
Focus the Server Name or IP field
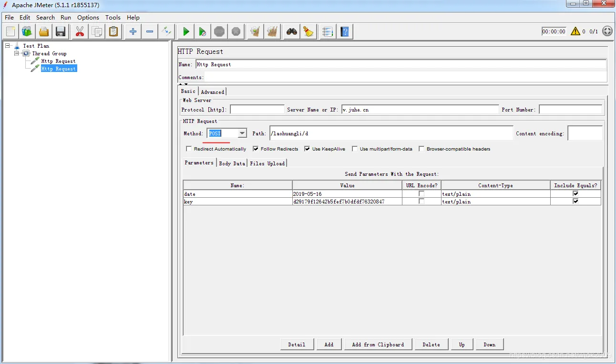click(420, 110)
